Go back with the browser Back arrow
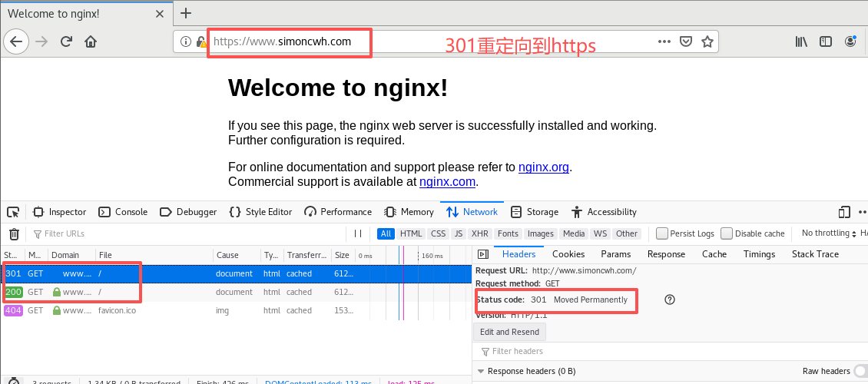 (x=17, y=41)
